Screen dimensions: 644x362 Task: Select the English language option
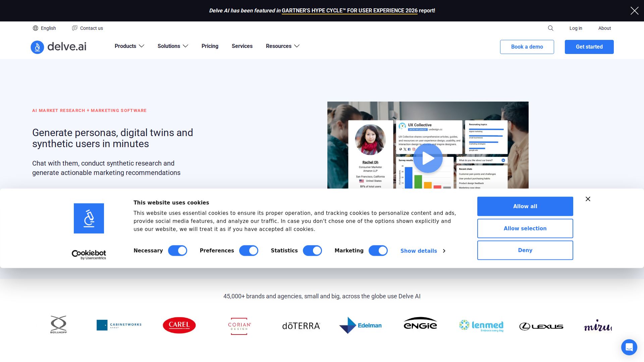click(x=44, y=28)
